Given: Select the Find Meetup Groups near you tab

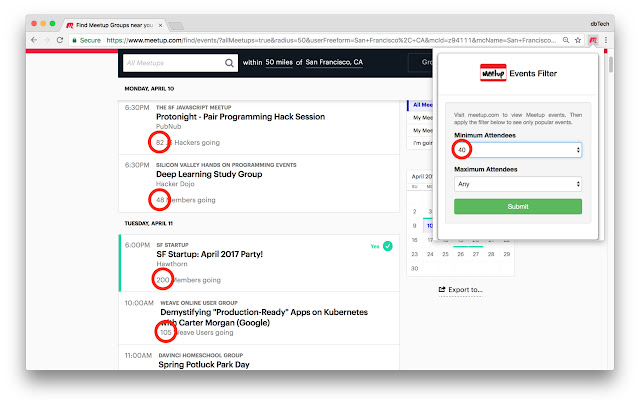Looking at the screenshot, I should pos(113,25).
